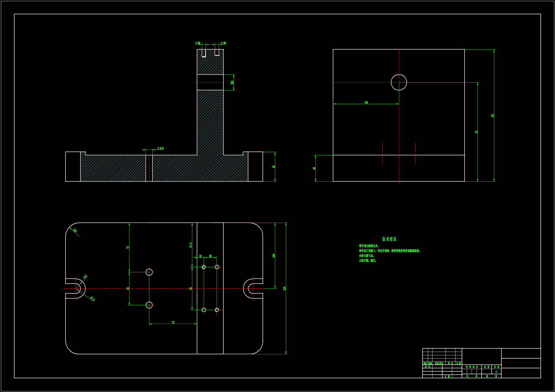Click the 设计 cell in the title block
Image resolution: width=555 pixels, height=392 pixels.
click(427, 367)
